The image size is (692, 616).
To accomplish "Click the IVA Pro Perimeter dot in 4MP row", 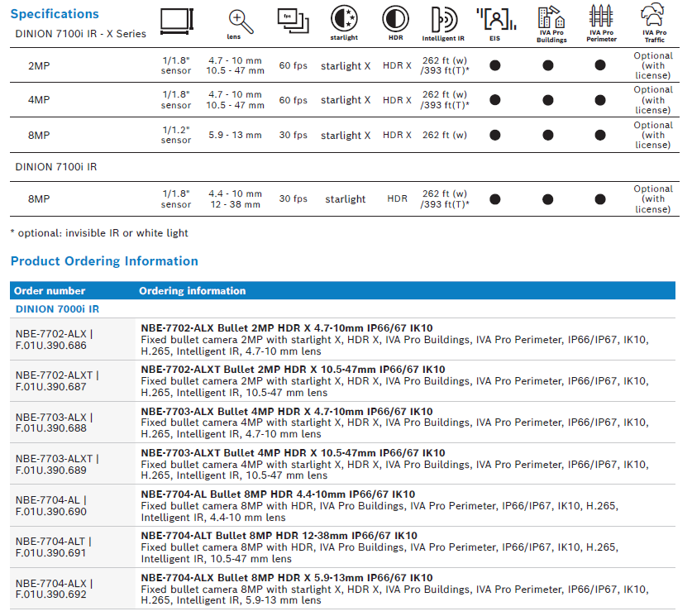I will pos(601,100).
